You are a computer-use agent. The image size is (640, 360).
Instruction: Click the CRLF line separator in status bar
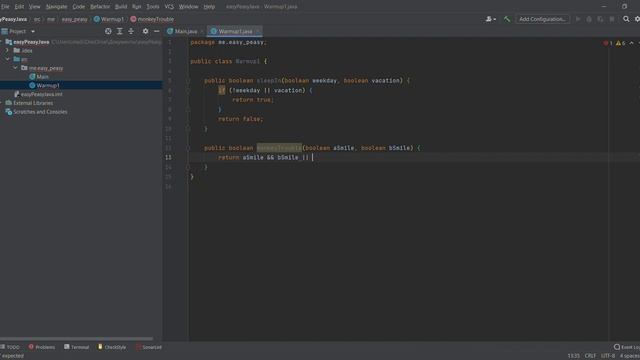pyautogui.click(x=590, y=356)
